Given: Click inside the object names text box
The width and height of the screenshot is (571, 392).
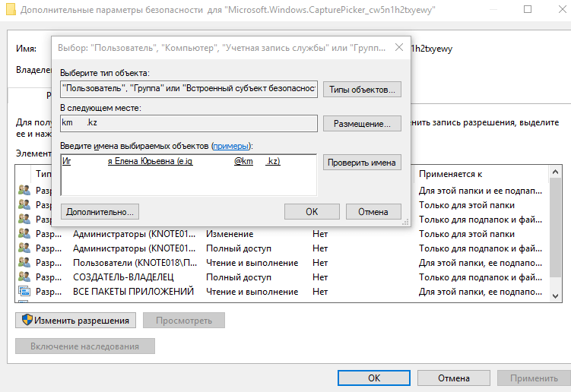Looking at the screenshot, I should [189, 175].
